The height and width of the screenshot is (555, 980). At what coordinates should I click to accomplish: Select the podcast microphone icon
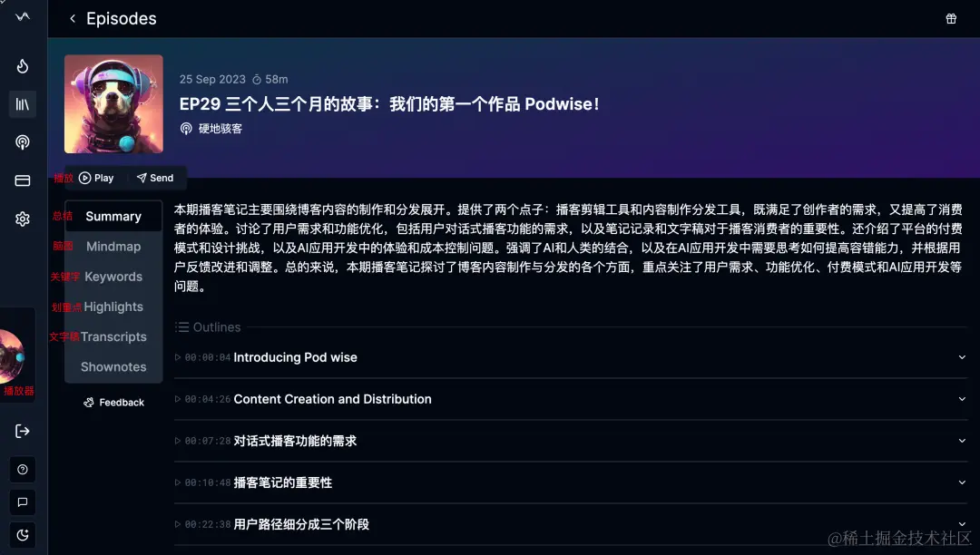click(x=22, y=142)
